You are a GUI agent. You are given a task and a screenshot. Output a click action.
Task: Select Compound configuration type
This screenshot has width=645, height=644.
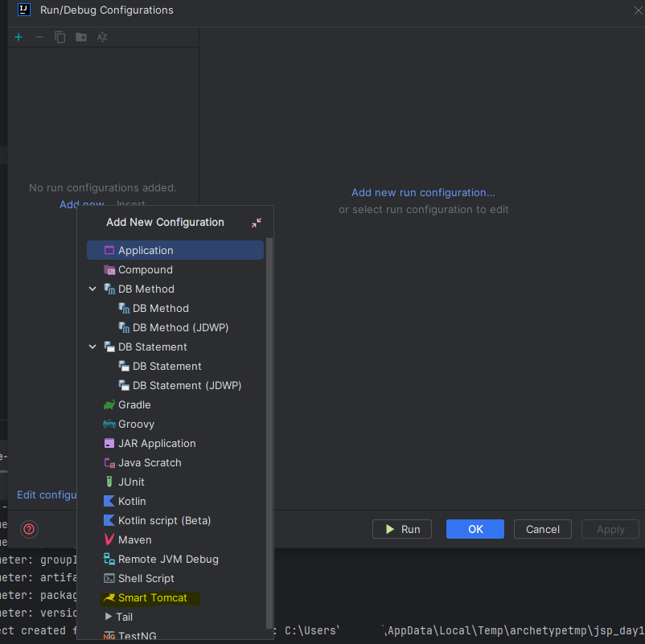click(x=175, y=270)
